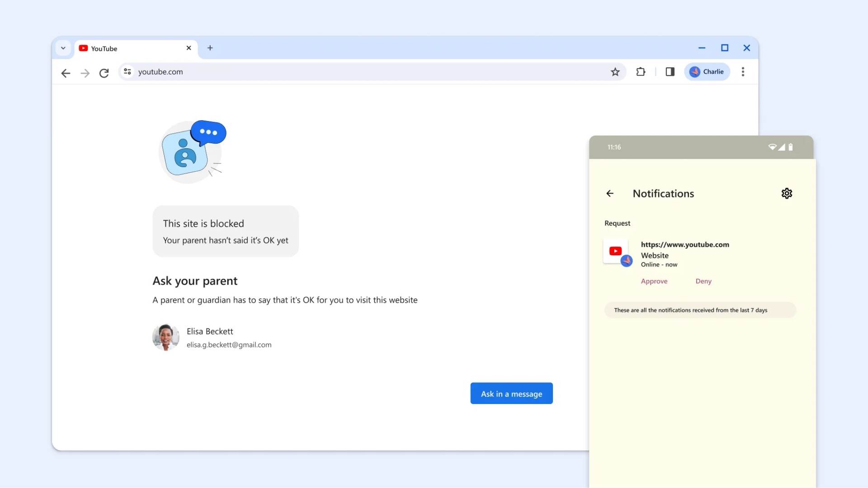Open Charlie's profile menu
Screen dimensions: 868x488
[x=707, y=71]
